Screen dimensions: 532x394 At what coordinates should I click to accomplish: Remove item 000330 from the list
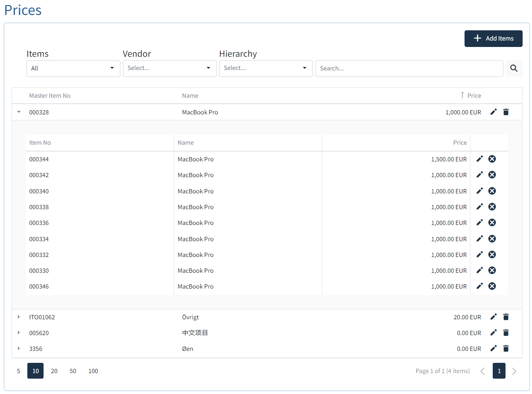coord(492,270)
